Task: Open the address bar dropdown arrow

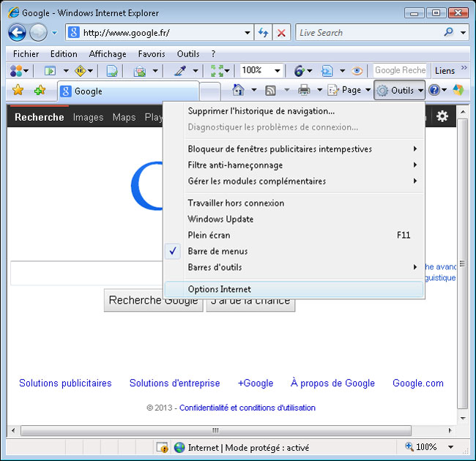Action: [x=248, y=33]
